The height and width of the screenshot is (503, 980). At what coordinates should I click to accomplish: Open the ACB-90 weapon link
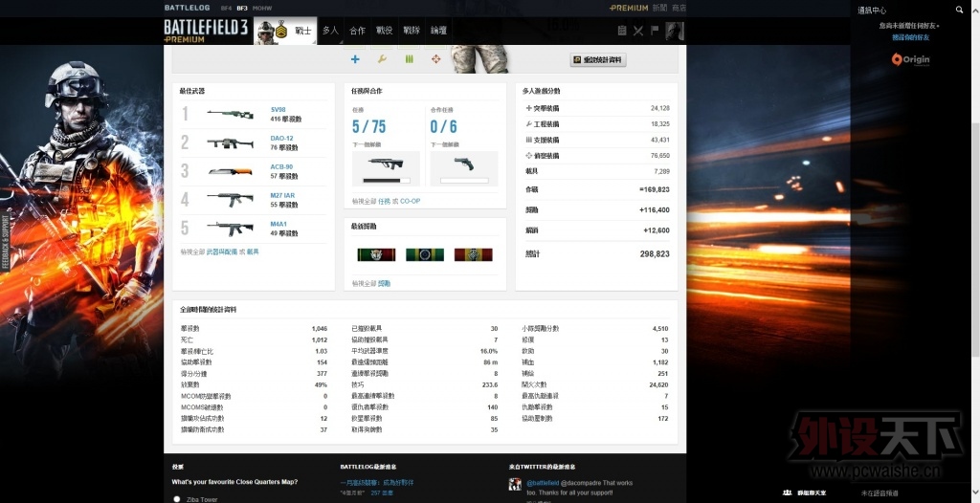pyautogui.click(x=281, y=166)
